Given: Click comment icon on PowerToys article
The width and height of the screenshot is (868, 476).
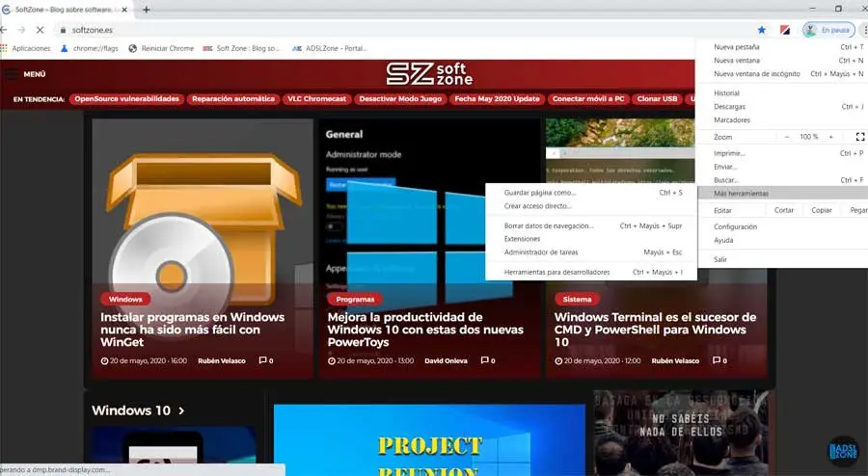Looking at the screenshot, I should 485,360.
